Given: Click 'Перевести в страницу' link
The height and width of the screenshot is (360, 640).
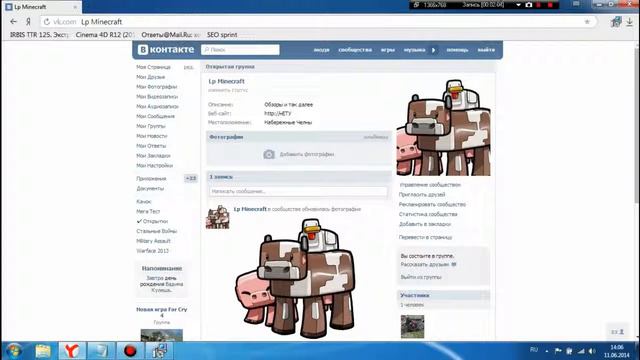Looking at the screenshot, I should click(x=425, y=237).
